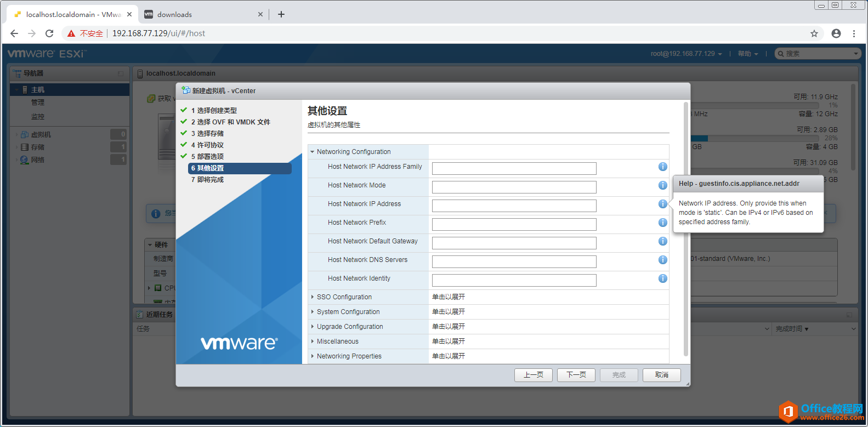This screenshot has height=427, width=868.
Task: Click the browser address bar URL
Action: tap(158, 33)
